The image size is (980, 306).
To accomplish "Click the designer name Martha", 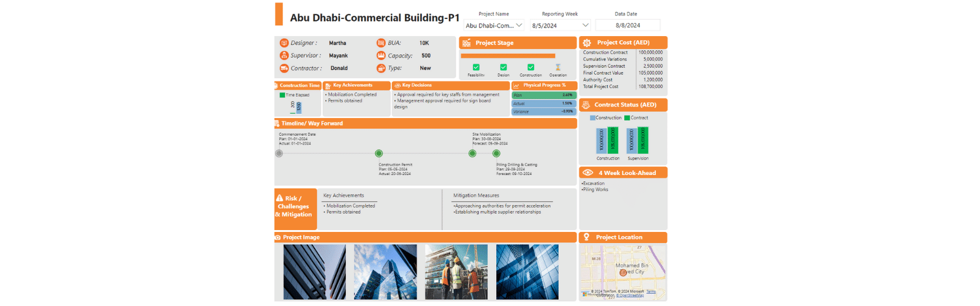I will [x=337, y=43].
